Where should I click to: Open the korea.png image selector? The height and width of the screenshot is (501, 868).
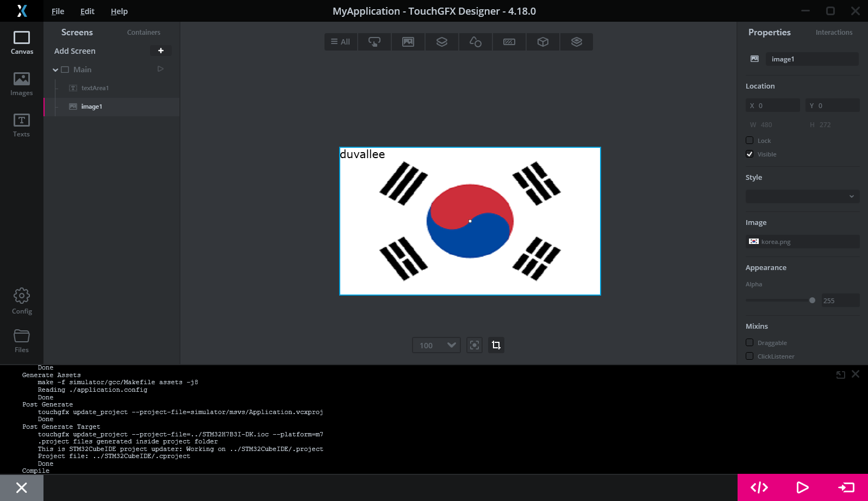[803, 241]
